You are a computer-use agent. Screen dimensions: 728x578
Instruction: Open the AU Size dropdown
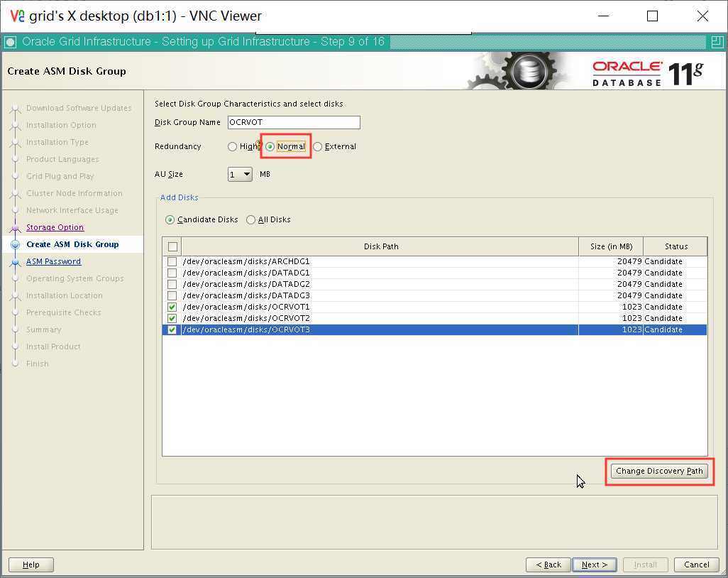coord(240,175)
